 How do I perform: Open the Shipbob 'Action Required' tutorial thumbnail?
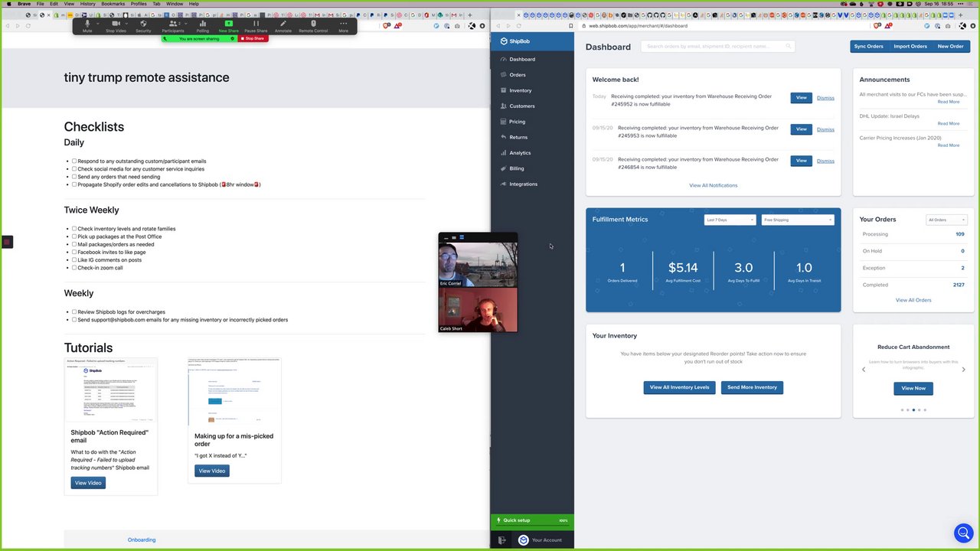[111, 390]
